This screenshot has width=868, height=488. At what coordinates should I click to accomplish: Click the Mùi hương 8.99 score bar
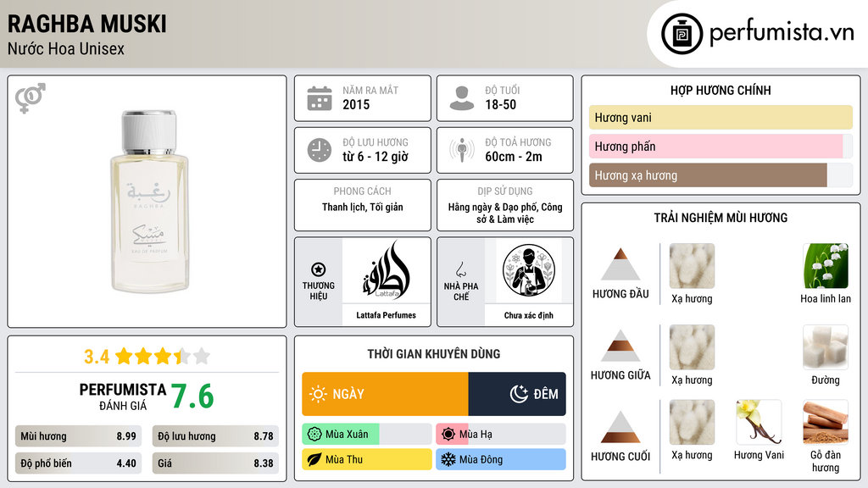pyautogui.click(x=78, y=436)
